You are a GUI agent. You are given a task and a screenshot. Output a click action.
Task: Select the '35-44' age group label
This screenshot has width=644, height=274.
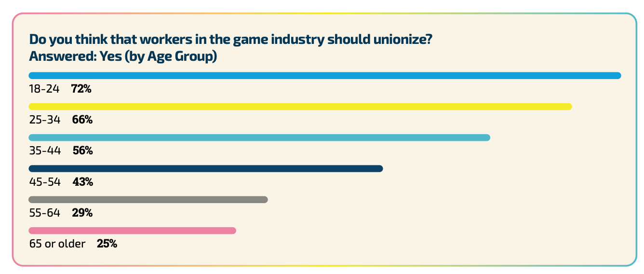pyautogui.click(x=45, y=151)
